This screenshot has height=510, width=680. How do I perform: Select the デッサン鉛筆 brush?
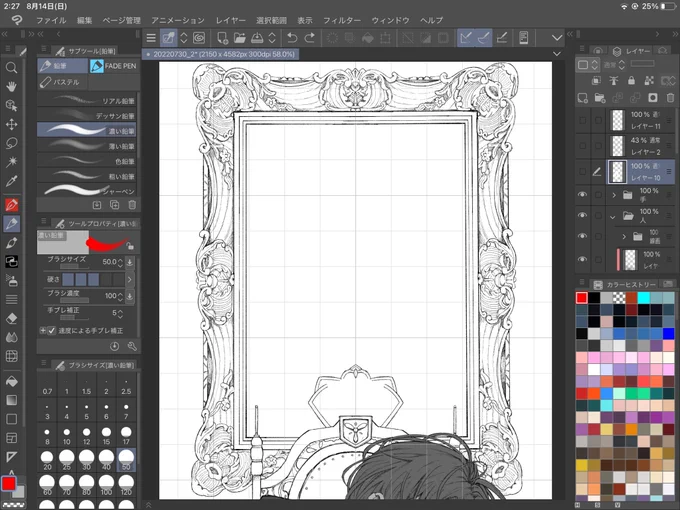[87, 116]
